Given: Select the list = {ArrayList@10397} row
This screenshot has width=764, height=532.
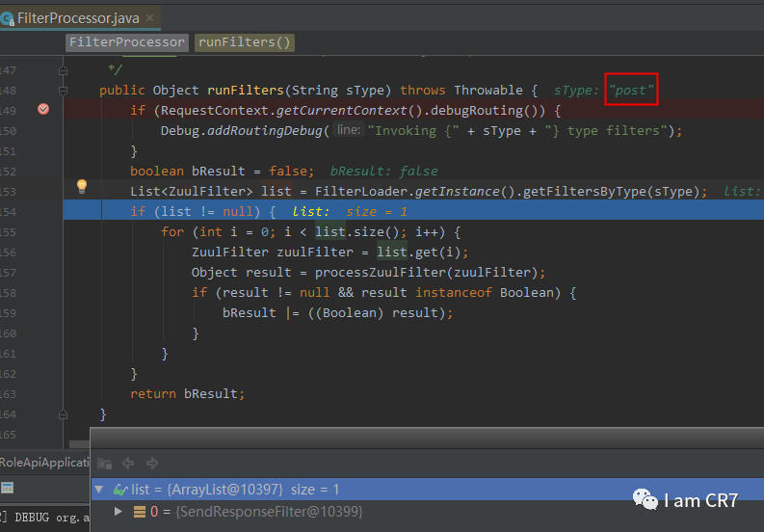Looking at the screenshot, I should coord(428,489).
